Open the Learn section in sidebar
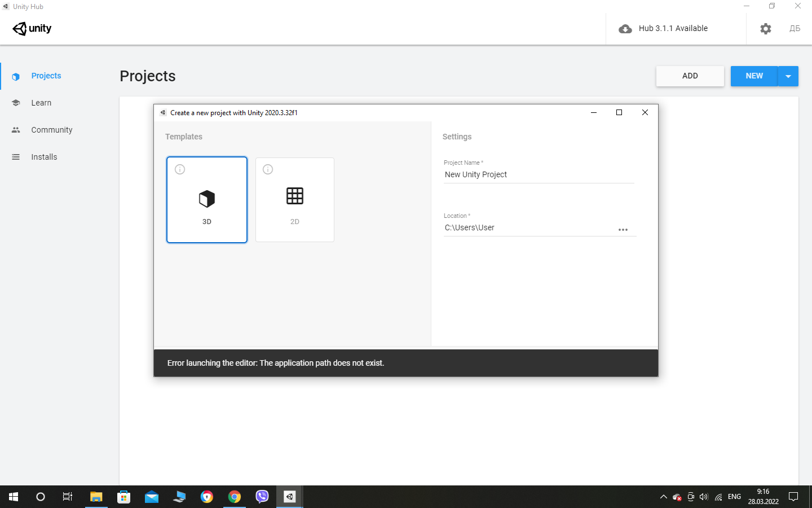The image size is (812, 508). pyautogui.click(x=41, y=103)
